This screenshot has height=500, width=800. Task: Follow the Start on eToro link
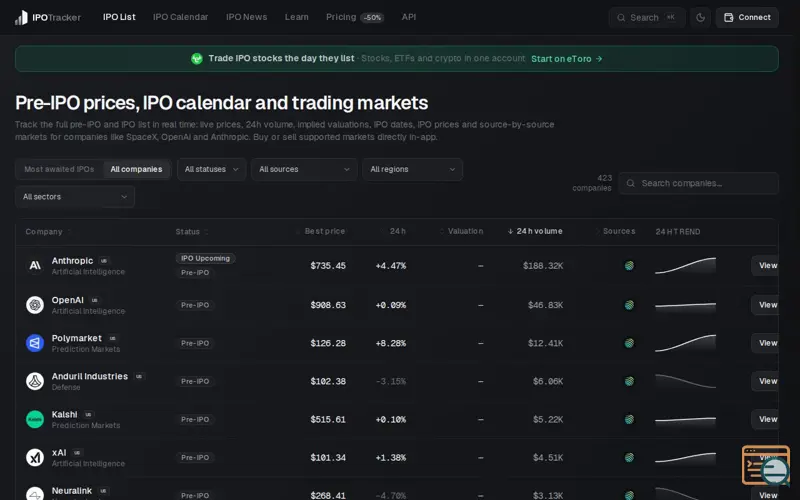coord(566,59)
